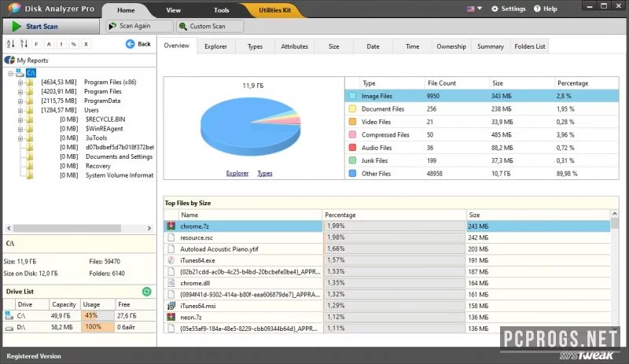Click the descending sort icon in left toolbar
629x364 pixels.
[x=24, y=44]
